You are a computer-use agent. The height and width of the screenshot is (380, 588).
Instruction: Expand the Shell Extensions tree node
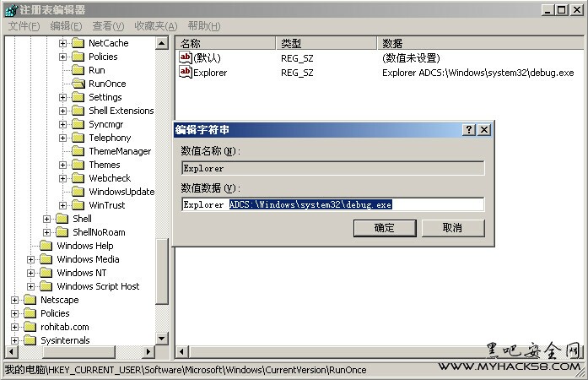coord(62,111)
